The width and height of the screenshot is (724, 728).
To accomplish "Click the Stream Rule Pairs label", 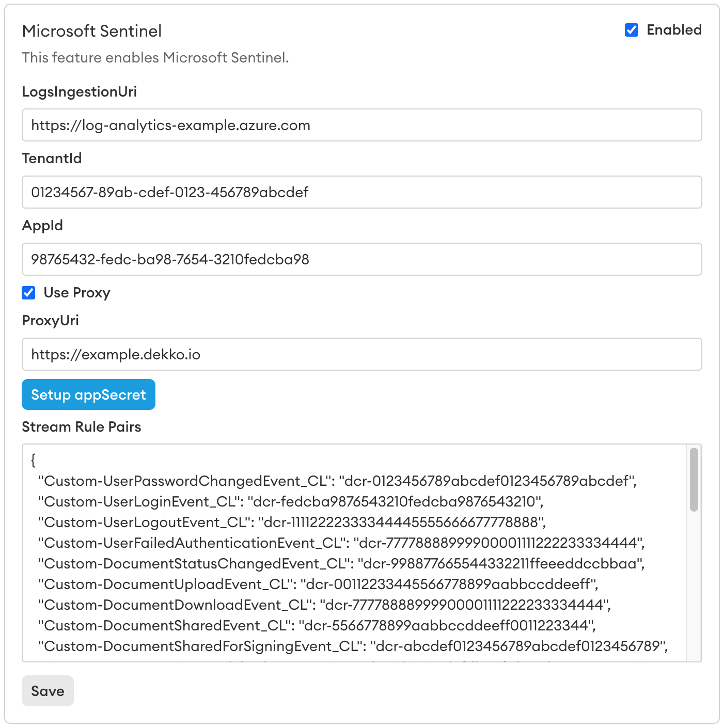I will [82, 426].
